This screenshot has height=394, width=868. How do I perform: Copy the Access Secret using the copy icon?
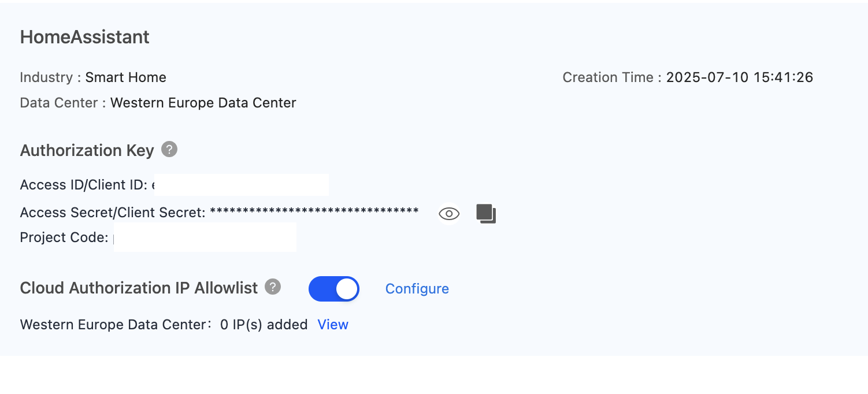point(486,214)
